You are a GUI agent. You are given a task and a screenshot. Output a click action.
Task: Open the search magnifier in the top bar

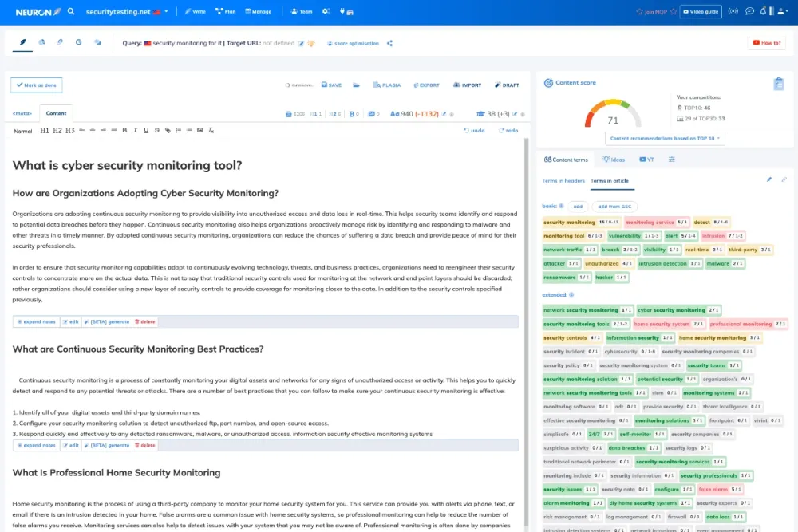(71, 11)
